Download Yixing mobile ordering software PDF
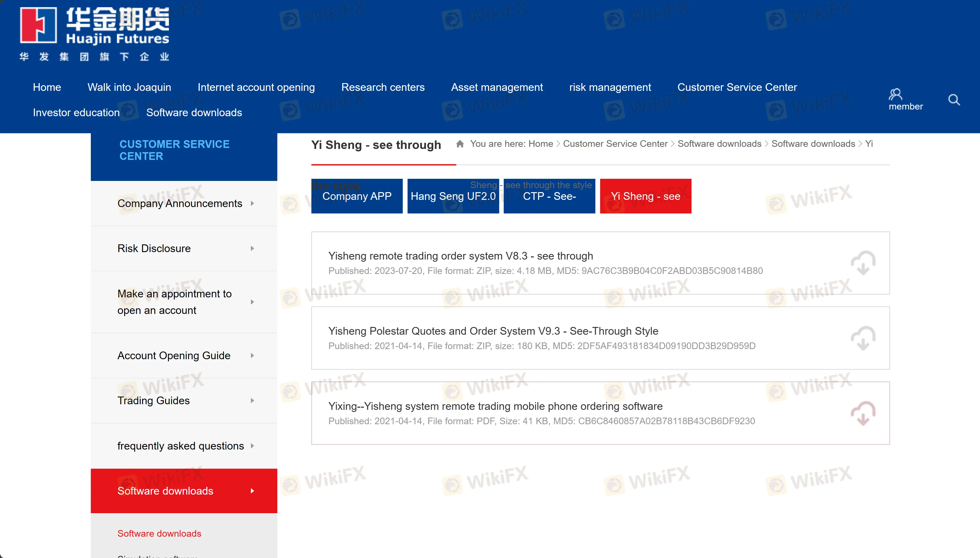The image size is (980, 558). [x=863, y=414]
